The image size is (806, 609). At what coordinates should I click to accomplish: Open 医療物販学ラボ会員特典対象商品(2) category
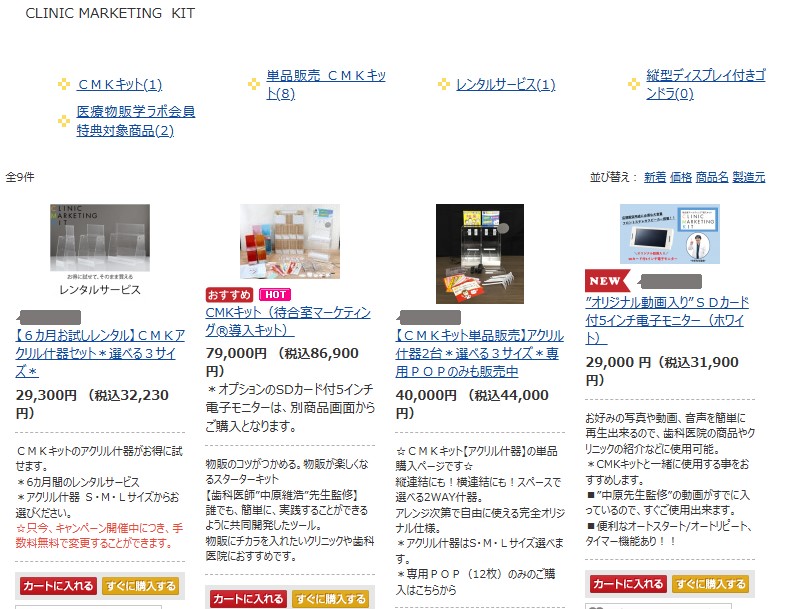tap(136, 121)
